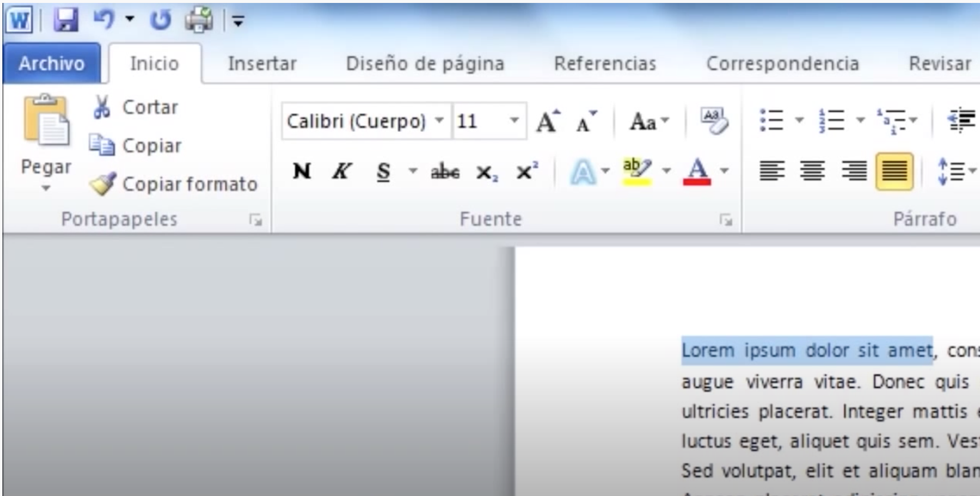Redo the last action
Image resolution: width=980 pixels, height=496 pixels.
coord(160,21)
